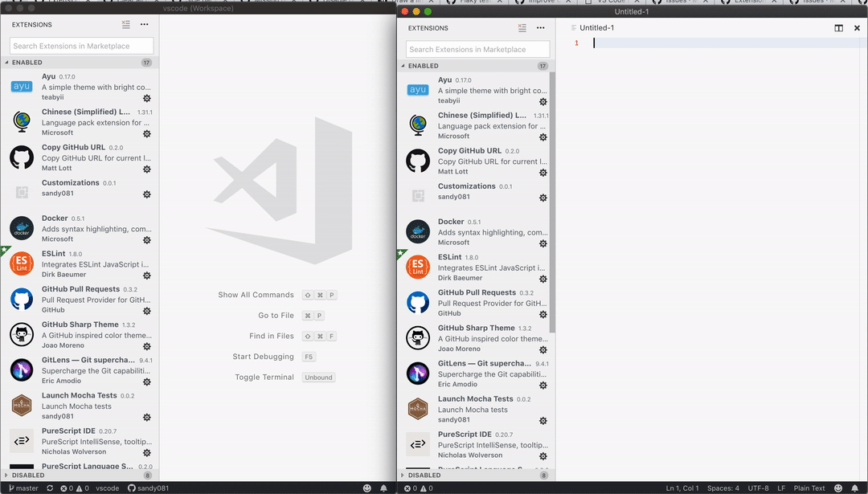Open Ayu gear menu in left window

pyautogui.click(x=147, y=99)
